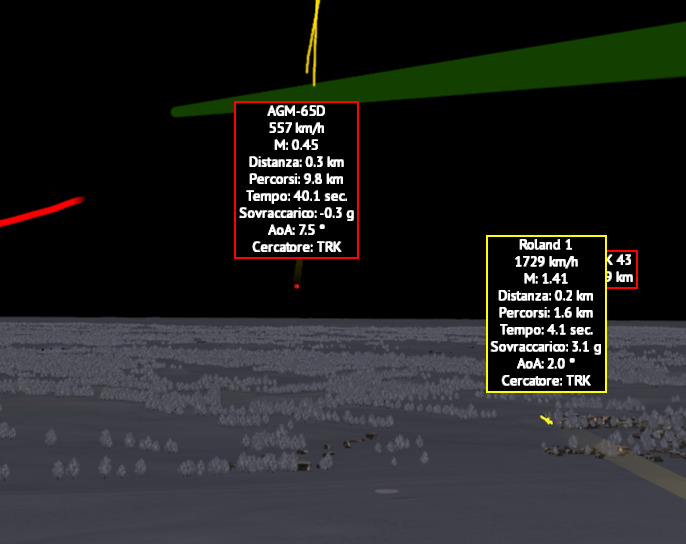Select the yellow Roland missile object near the ground
The image size is (686, 544).
[x=546, y=419]
